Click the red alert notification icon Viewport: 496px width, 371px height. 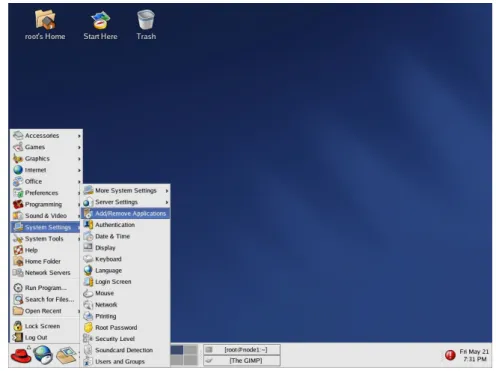[x=450, y=355]
